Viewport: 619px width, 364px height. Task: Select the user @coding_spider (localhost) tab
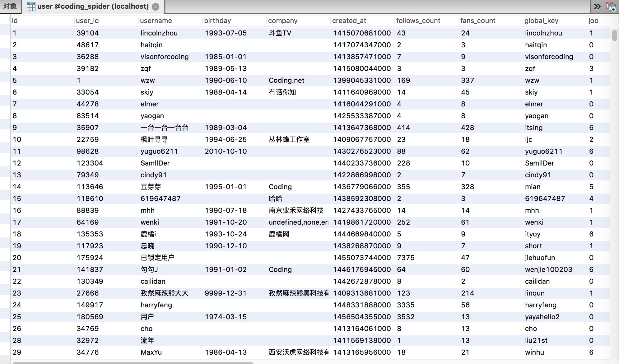click(93, 7)
